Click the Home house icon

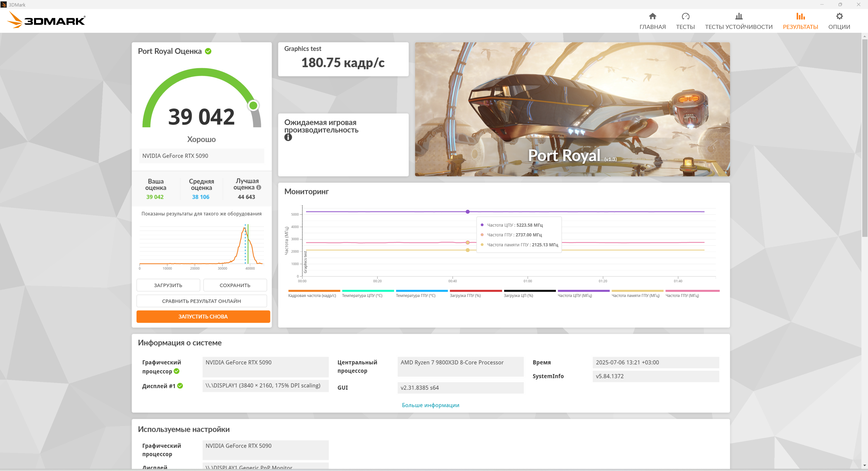(x=652, y=16)
